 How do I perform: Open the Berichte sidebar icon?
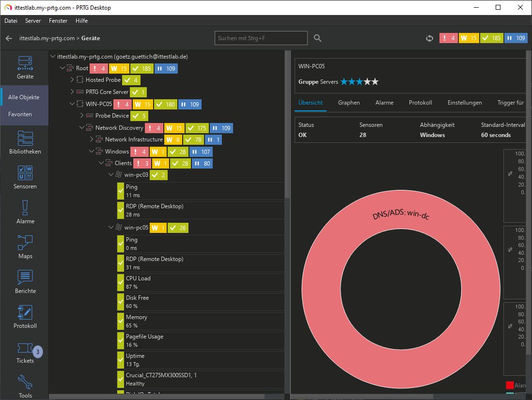[x=25, y=282]
